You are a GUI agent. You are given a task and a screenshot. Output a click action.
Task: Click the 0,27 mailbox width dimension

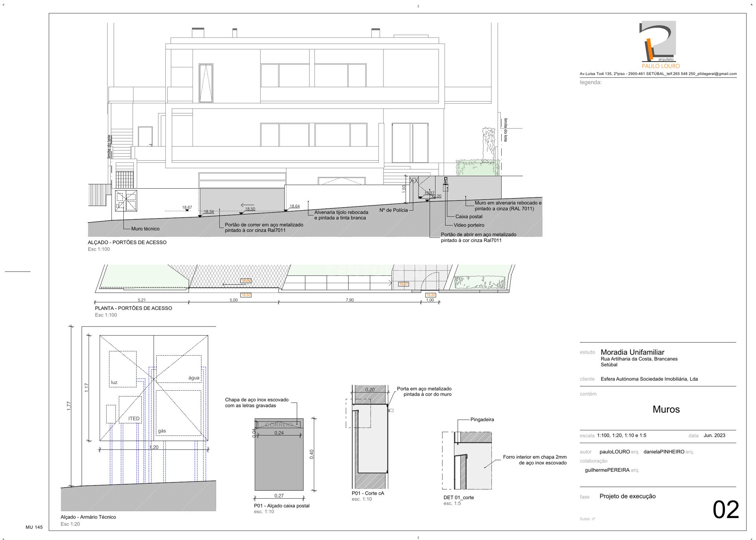coord(279,496)
